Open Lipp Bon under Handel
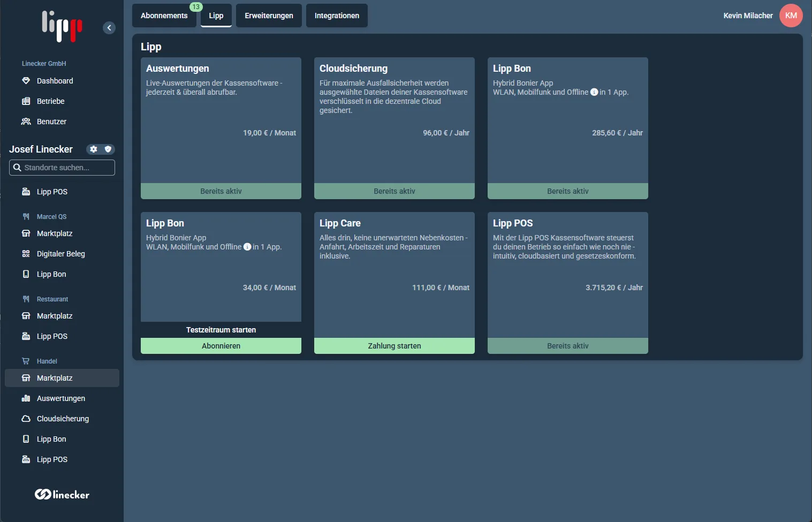Viewport: 812px width, 522px height. pyautogui.click(x=62, y=439)
